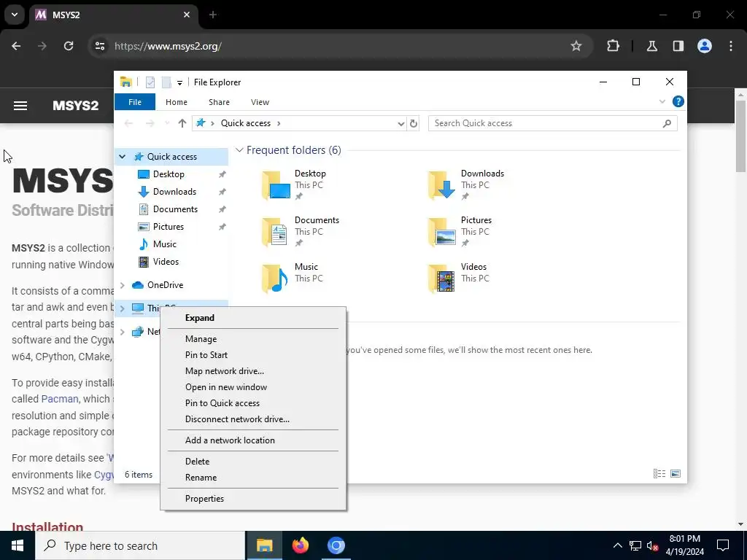This screenshot has width=747, height=560.
Task: Choose Open in new window
Action: click(253, 387)
